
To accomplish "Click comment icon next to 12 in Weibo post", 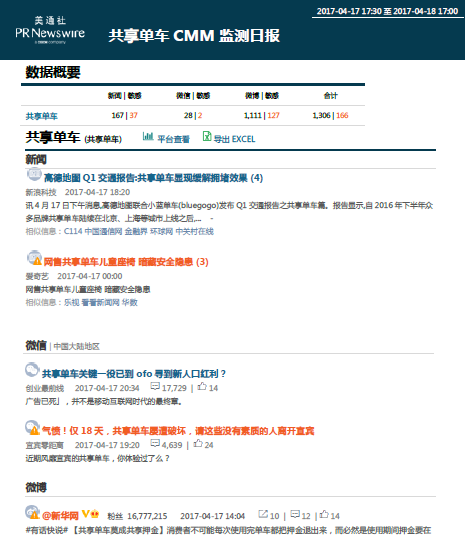I will (x=295, y=514).
